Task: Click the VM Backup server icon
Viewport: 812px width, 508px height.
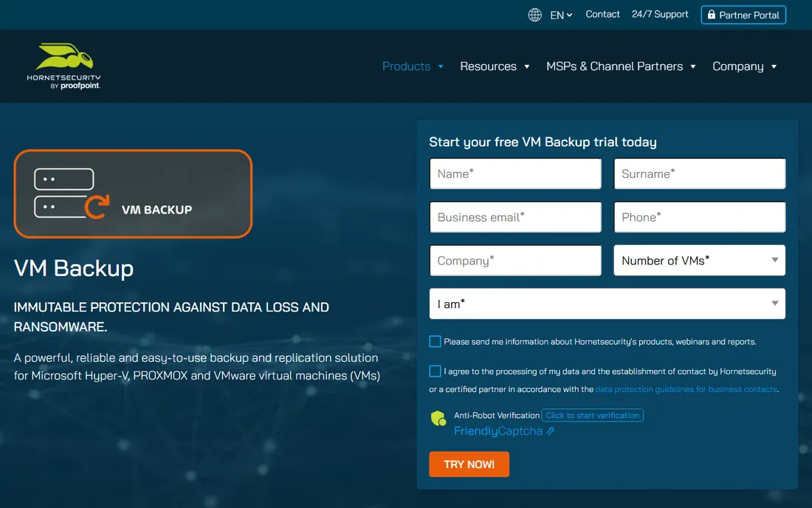Action: (x=72, y=193)
